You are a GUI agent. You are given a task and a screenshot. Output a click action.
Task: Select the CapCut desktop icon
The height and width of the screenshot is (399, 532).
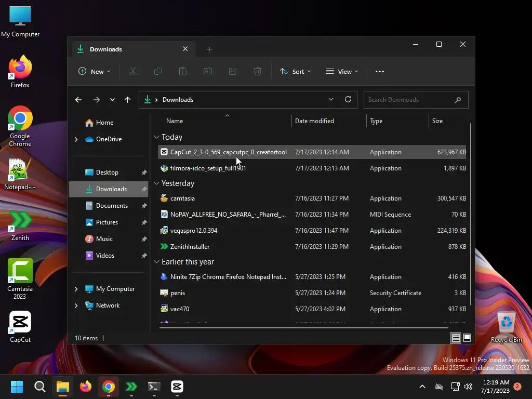(20, 327)
